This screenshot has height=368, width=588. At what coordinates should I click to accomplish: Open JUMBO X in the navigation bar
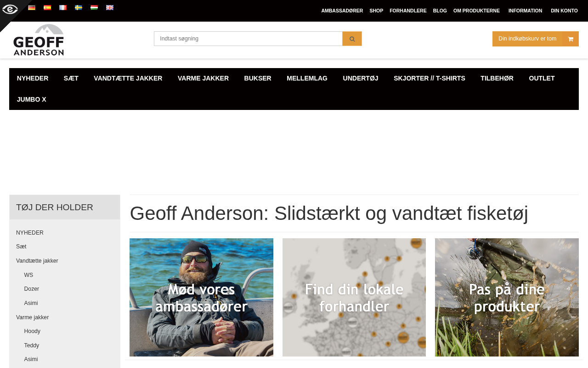coord(32,99)
